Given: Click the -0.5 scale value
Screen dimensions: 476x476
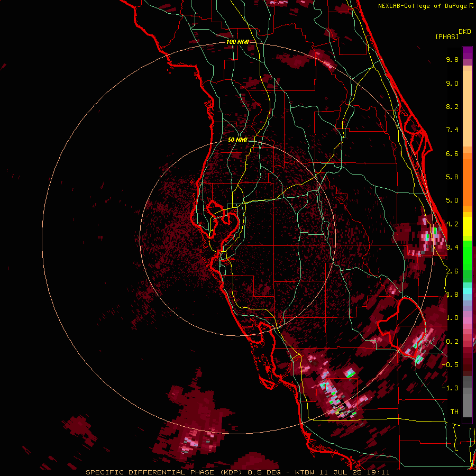Looking at the screenshot, I should (450, 365).
